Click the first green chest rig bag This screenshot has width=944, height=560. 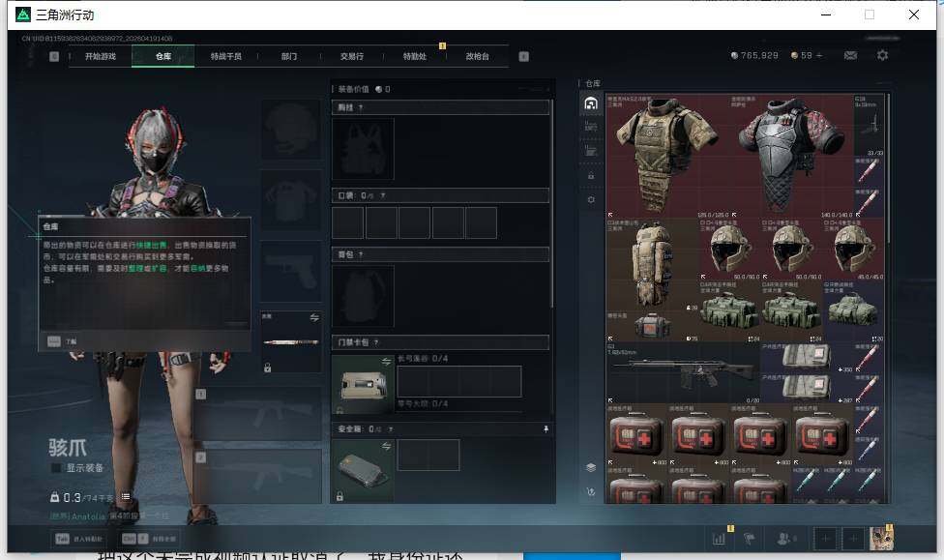(729, 310)
